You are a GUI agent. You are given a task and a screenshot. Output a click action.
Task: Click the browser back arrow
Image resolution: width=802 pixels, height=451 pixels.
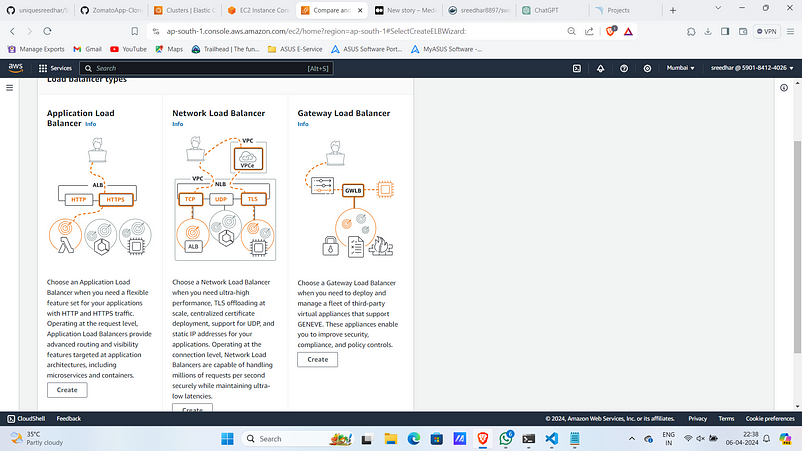pos(12,31)
